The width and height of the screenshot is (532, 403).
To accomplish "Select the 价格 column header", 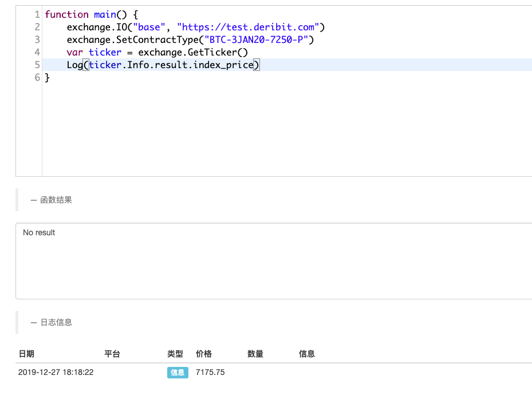I will point(204,354).
